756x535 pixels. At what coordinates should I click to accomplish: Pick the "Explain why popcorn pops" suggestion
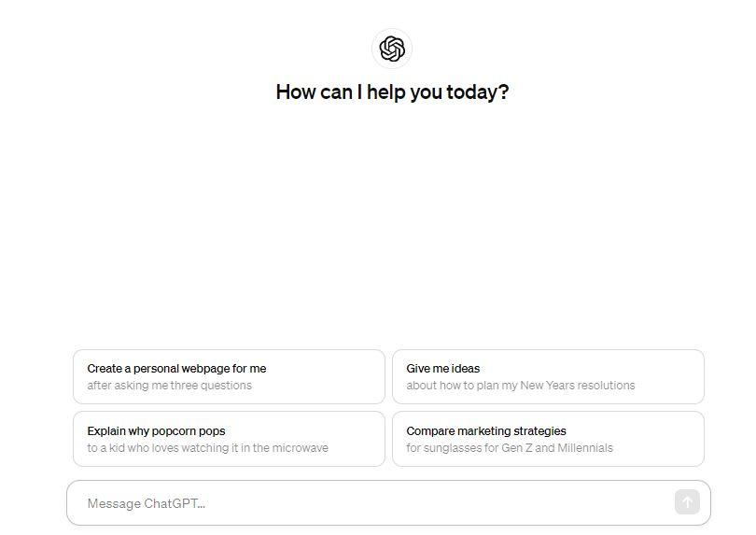click(x=229, y=439)
